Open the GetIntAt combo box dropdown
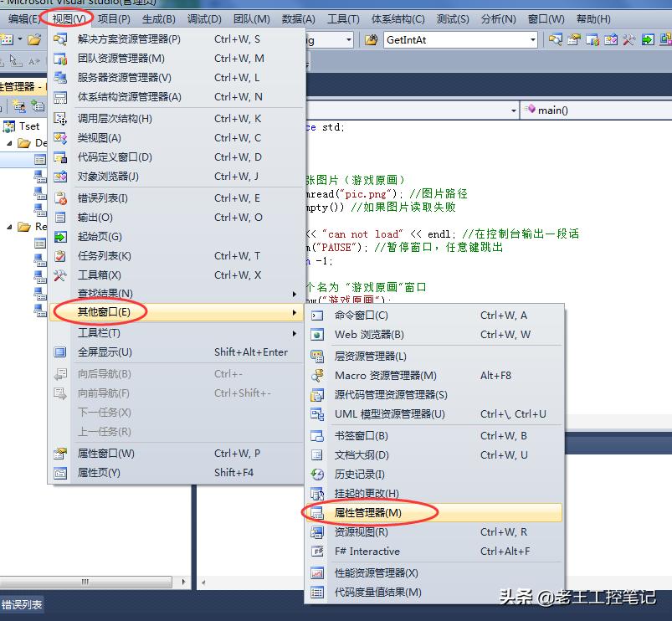The width and height of the screenshot is (672, 621). click(x=533, y=38)
